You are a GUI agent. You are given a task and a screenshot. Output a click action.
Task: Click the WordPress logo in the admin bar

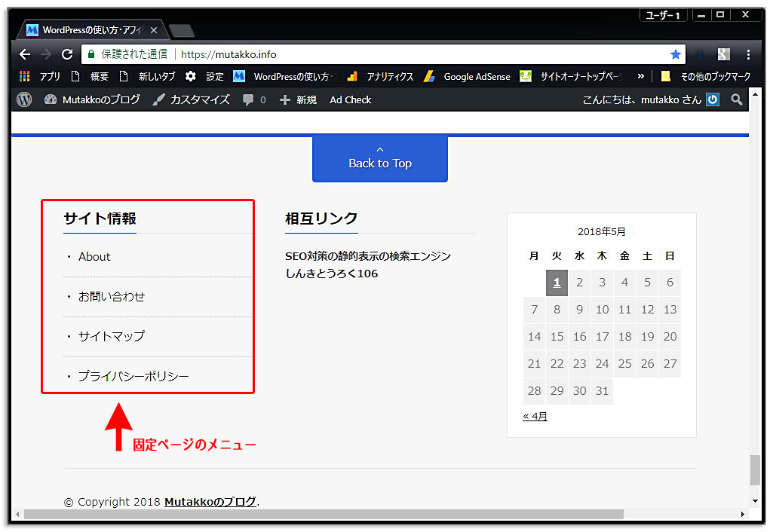[24, 99]
